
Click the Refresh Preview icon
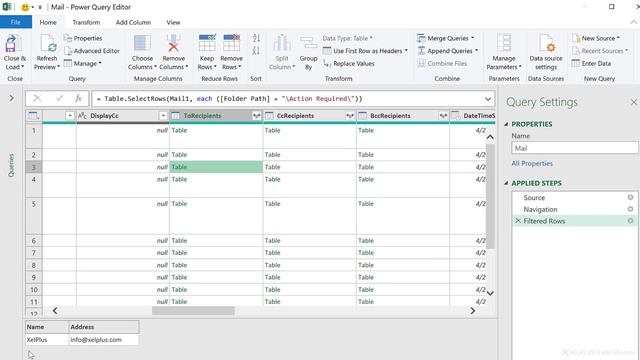(47, 43)
